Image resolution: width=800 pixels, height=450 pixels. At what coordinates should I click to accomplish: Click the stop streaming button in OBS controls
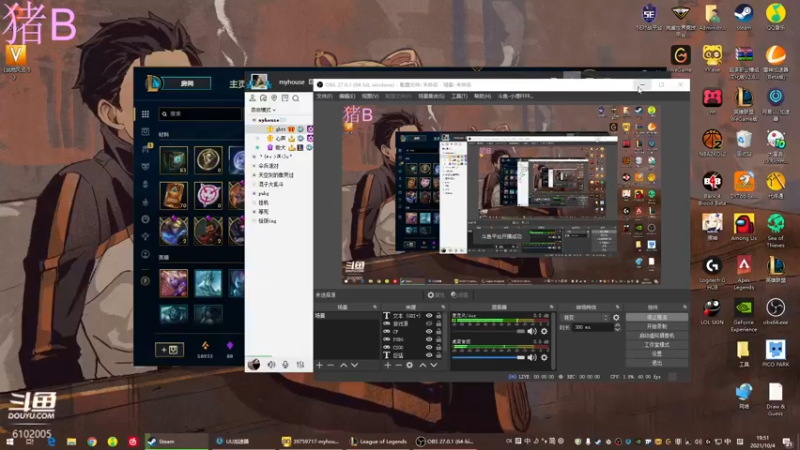[x=657, y=317]
